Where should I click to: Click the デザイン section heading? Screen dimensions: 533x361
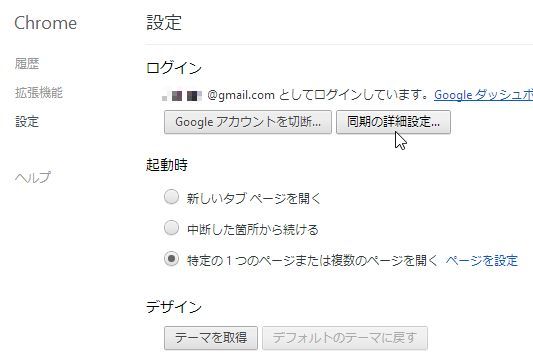[174, 307]
